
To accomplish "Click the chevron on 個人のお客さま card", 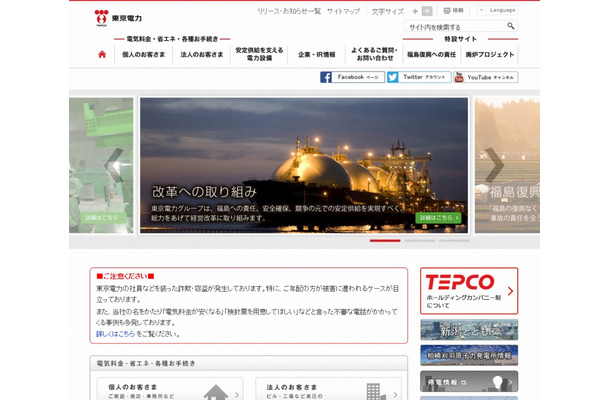I will 237,395.
